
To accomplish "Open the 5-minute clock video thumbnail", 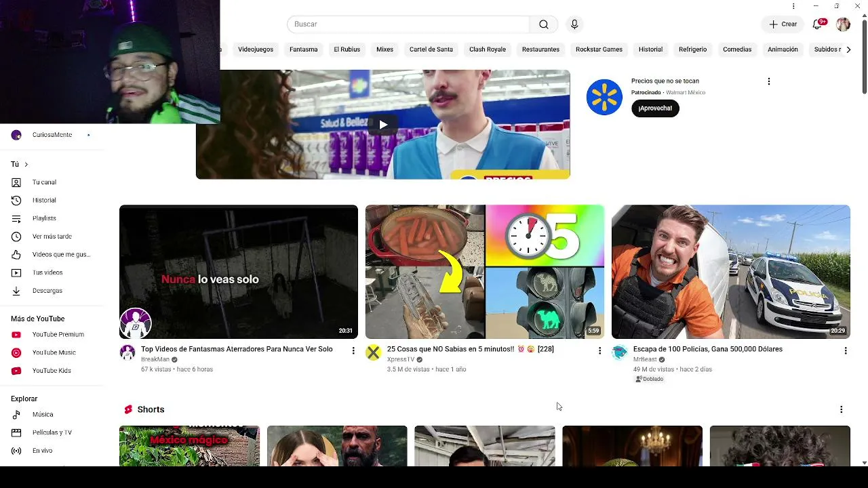I will [x=485, y=272].
